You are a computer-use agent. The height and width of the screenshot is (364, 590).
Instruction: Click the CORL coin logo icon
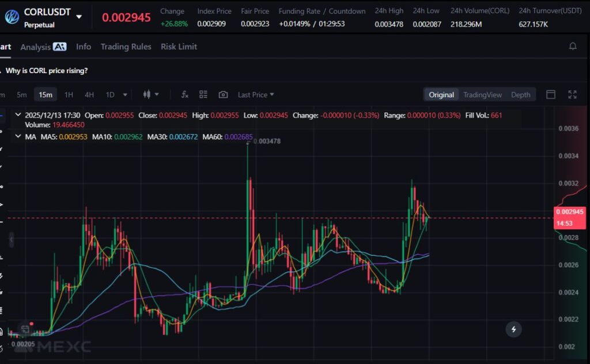pyautogui.click(x=12, y=17)
